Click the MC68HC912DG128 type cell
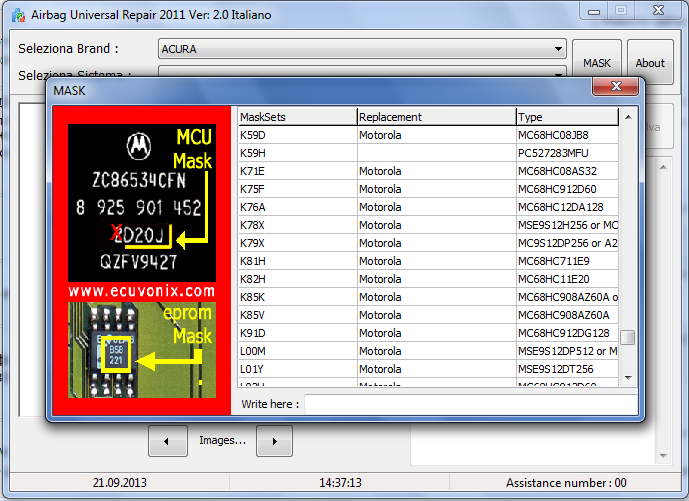The width and height of the screenshot is (689, 501). (x=567, y=333)
